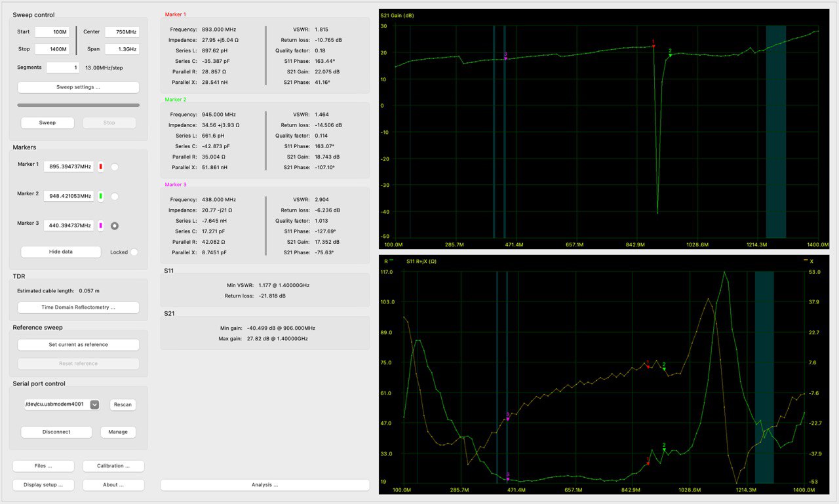Image resolution: width=839 pixels, height=504 pixels.
Task: Open Sweep settings dialog
Action: point(78,87)
